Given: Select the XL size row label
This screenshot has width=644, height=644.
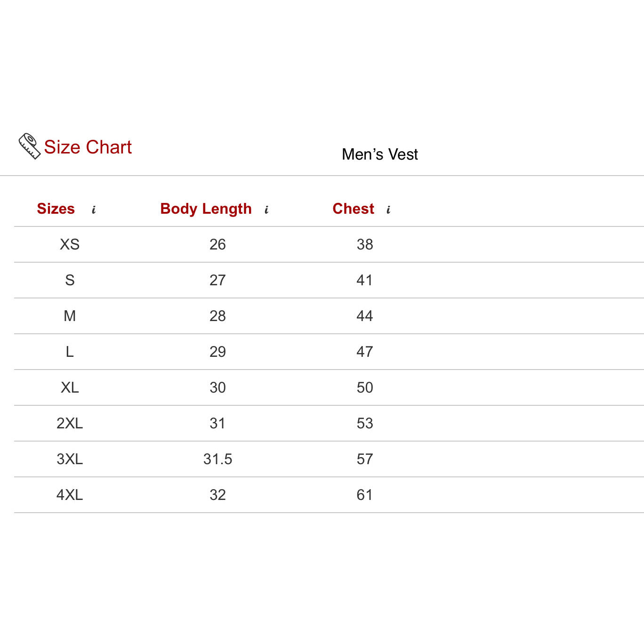Looking at the screenshot, I should 70,388.
